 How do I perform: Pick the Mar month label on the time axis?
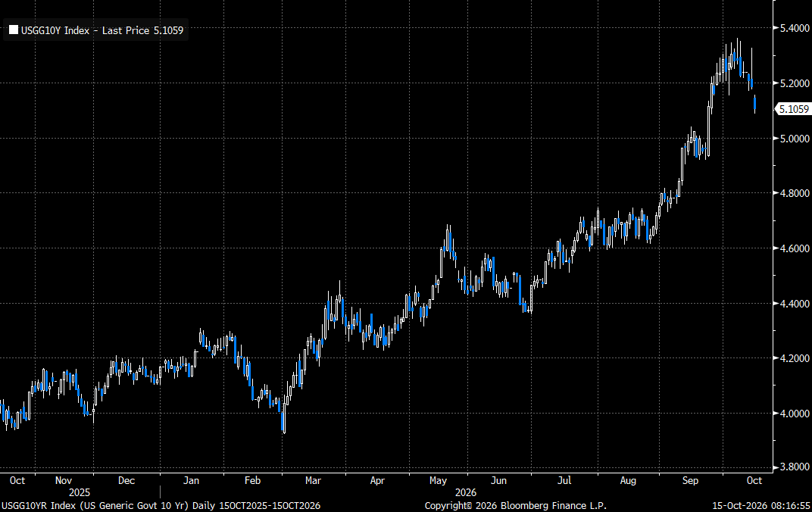[x=313, y=480]
